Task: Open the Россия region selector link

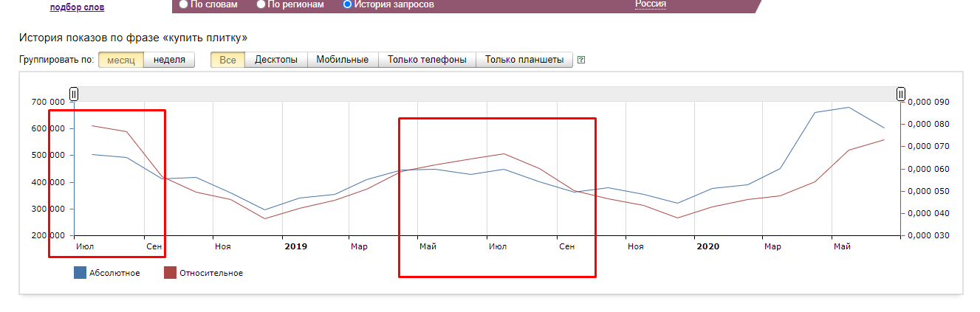Action: [651, 4]
